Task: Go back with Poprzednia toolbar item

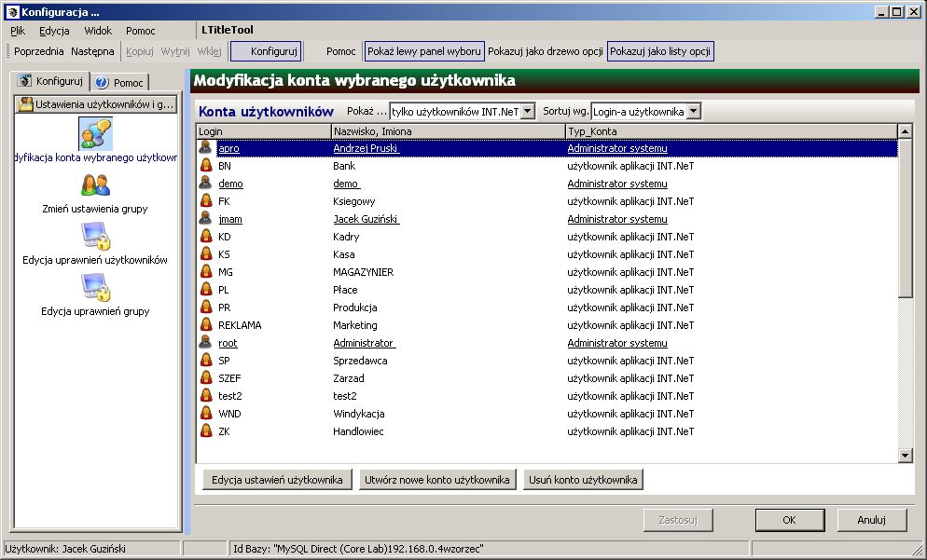Action: point(38,51)
